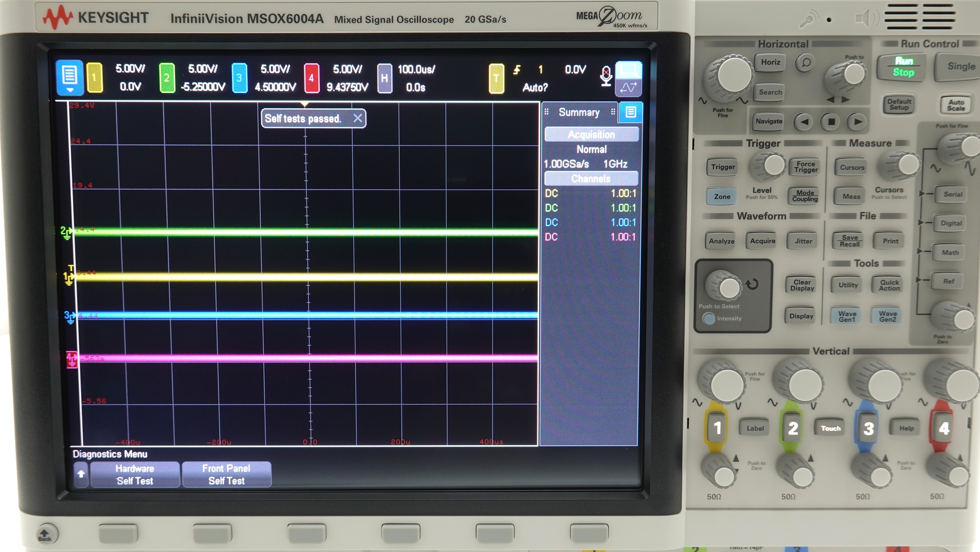Tap the green Run Stop button
The height and width of the screenshot is (552, 980).
click(903, 67)
